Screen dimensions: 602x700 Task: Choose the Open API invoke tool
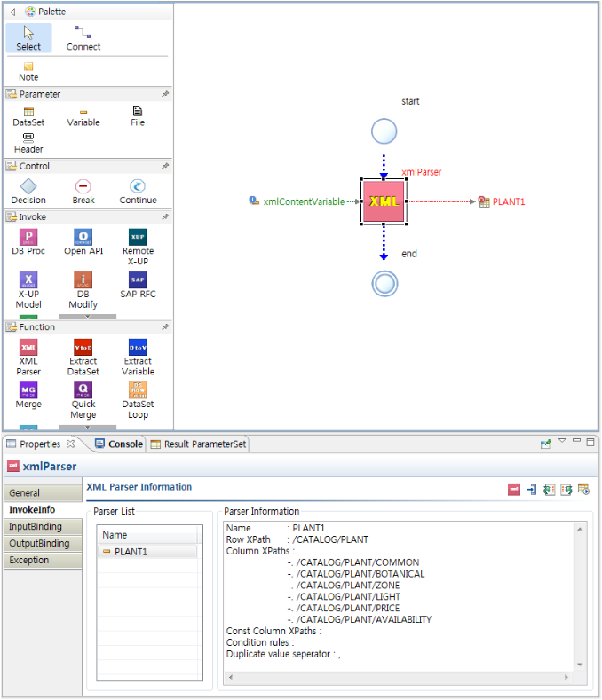tap(83, 237)
